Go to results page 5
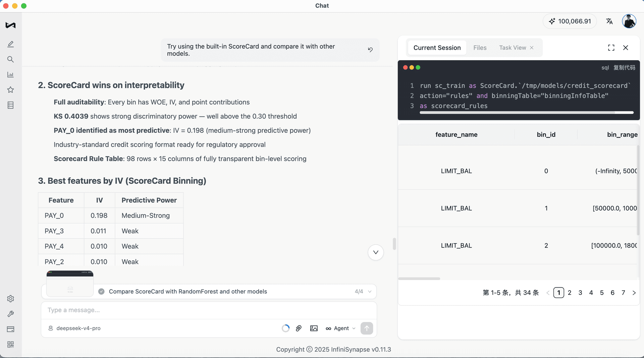 tap(601, 293)
